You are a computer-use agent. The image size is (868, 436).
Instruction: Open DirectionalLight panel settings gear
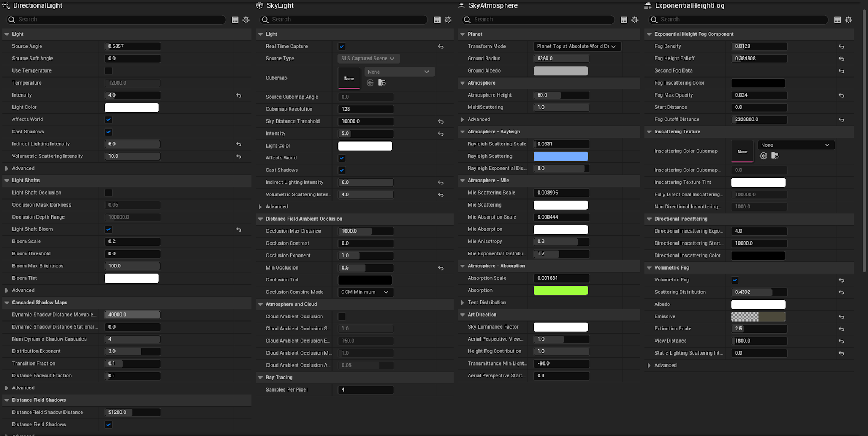(246, 20)
